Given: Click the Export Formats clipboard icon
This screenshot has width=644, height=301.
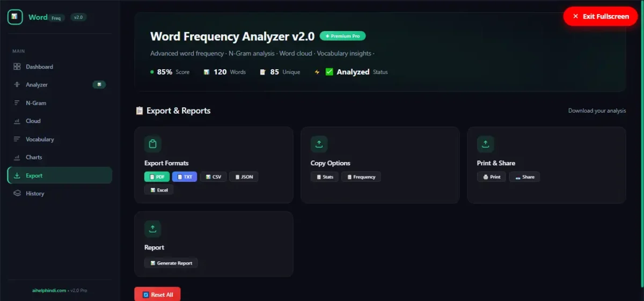Looking at the screenshot, I should pyautogui.click(x=152, y=144).
